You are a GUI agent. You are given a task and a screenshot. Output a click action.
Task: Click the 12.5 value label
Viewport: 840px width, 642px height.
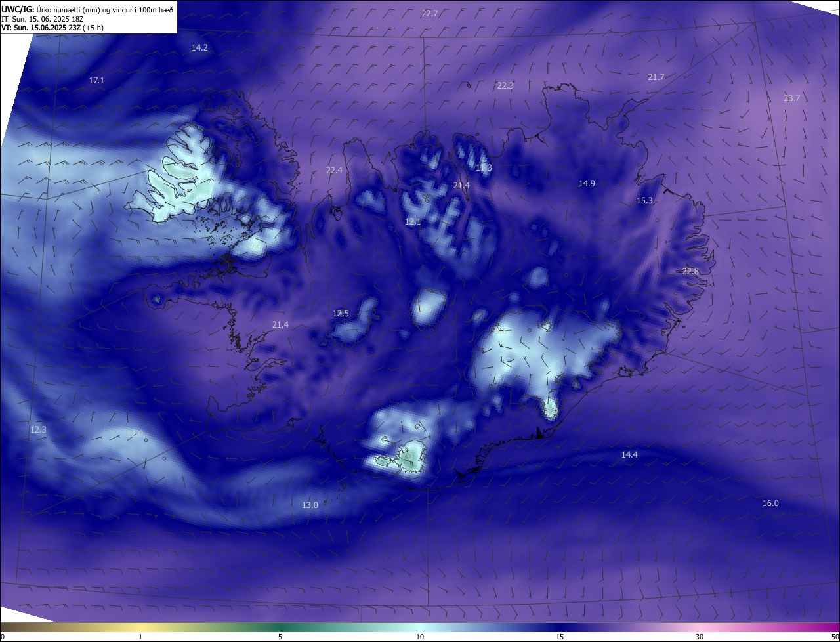341,313
